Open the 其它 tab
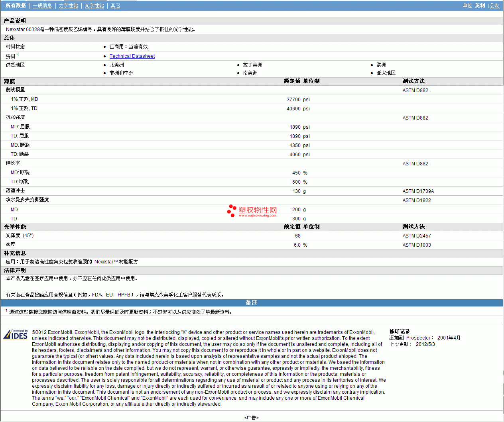Image resolution: width=504 pixels, height=422 pixels. (116, 6)
